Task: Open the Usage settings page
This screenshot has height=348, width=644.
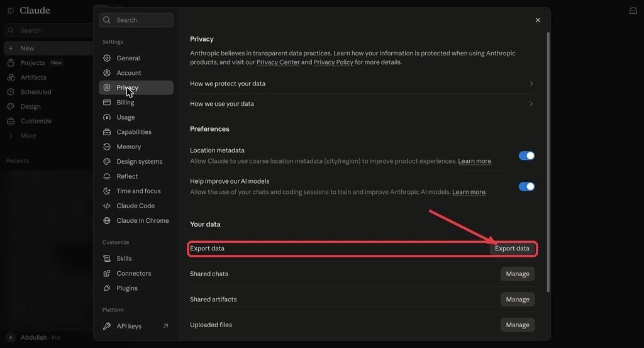Action: [136, 117]
